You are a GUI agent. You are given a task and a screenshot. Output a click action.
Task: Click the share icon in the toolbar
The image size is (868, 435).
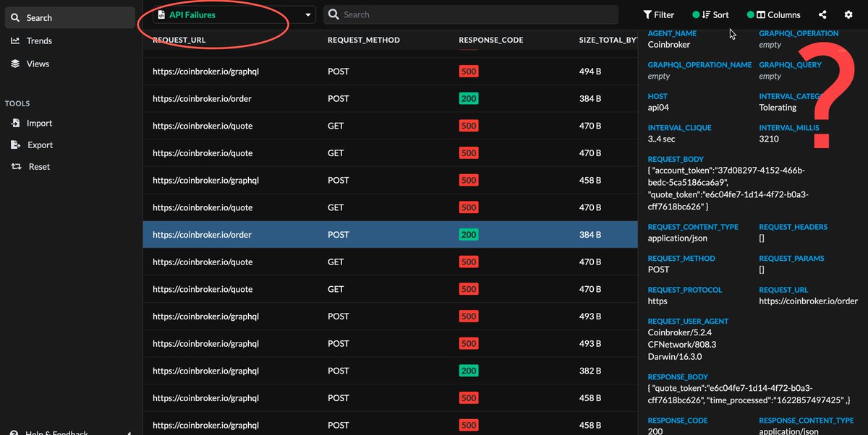click(x=822, y=14)
